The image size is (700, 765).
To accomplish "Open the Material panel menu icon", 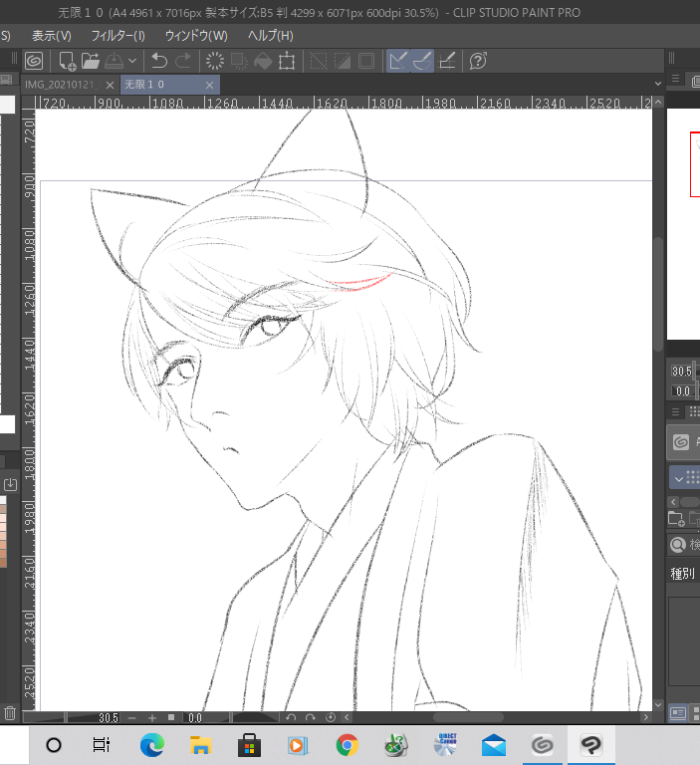I will coord(676,412).
